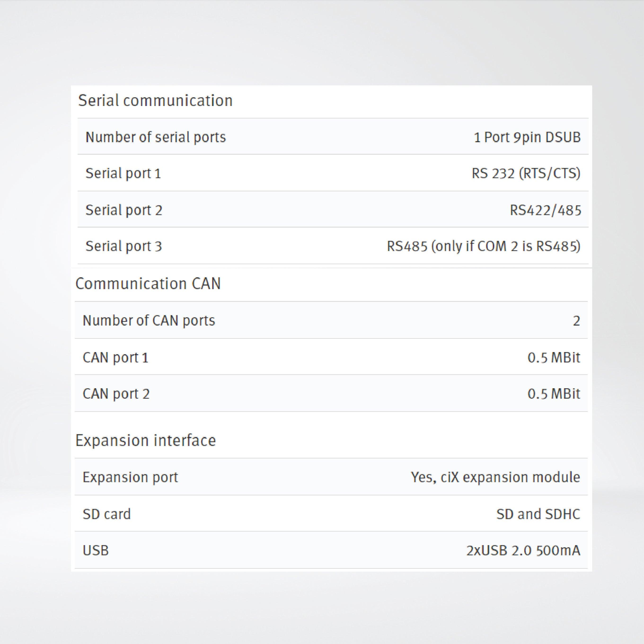
Task: Select the Number of serial ports label
Action: pos(156,137)
